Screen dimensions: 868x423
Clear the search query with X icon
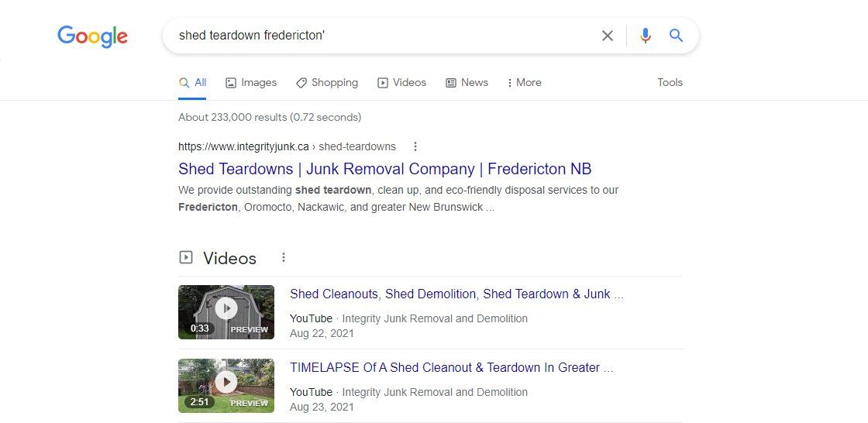point(608,36)
